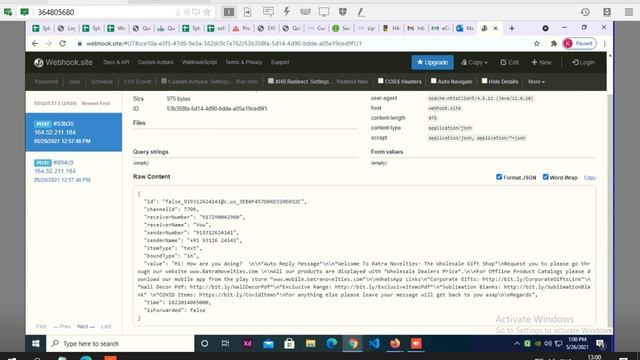The image size is (640, 360).
Task: Bookmark this page with the star icon
Action: coord(537,43)
